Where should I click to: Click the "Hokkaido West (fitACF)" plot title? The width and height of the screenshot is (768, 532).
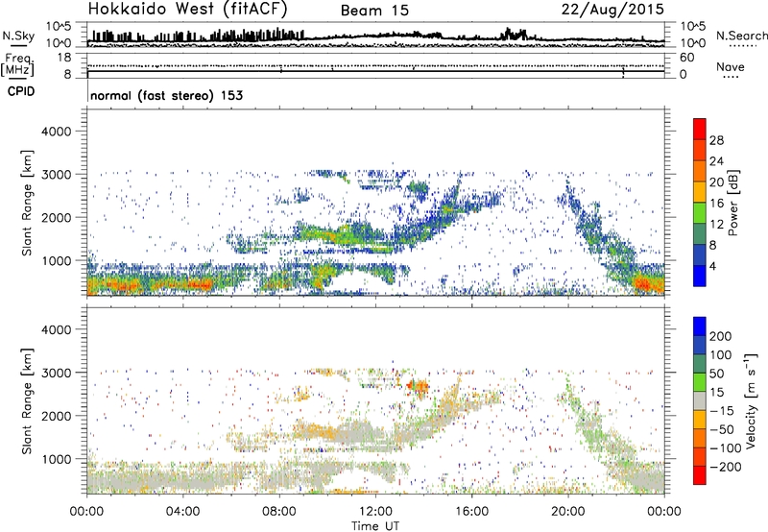(x=187, y=9)
